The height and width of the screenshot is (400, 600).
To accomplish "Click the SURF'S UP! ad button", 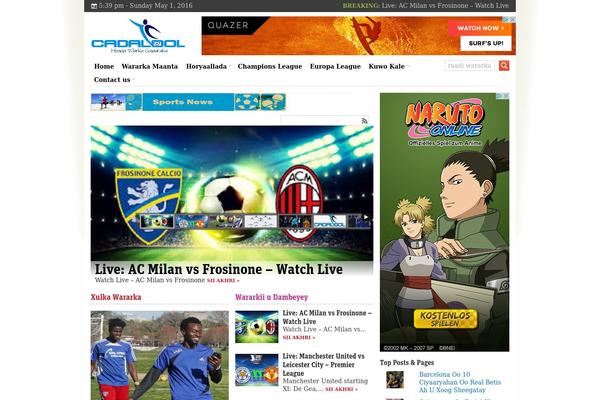I will [486, 43].
